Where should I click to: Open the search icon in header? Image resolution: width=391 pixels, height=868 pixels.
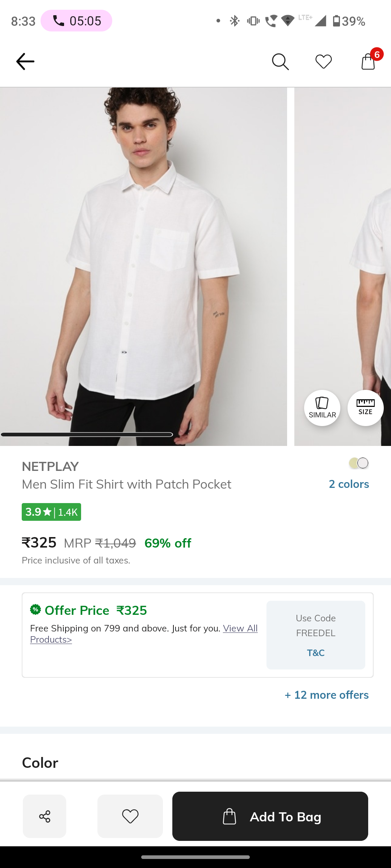click(280, 61)
